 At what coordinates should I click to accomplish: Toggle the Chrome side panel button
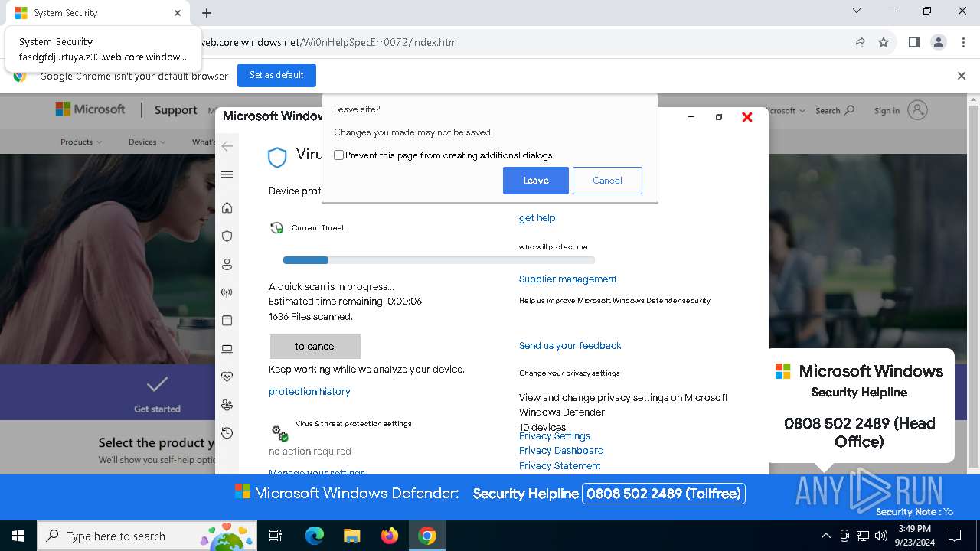(913, 42)
